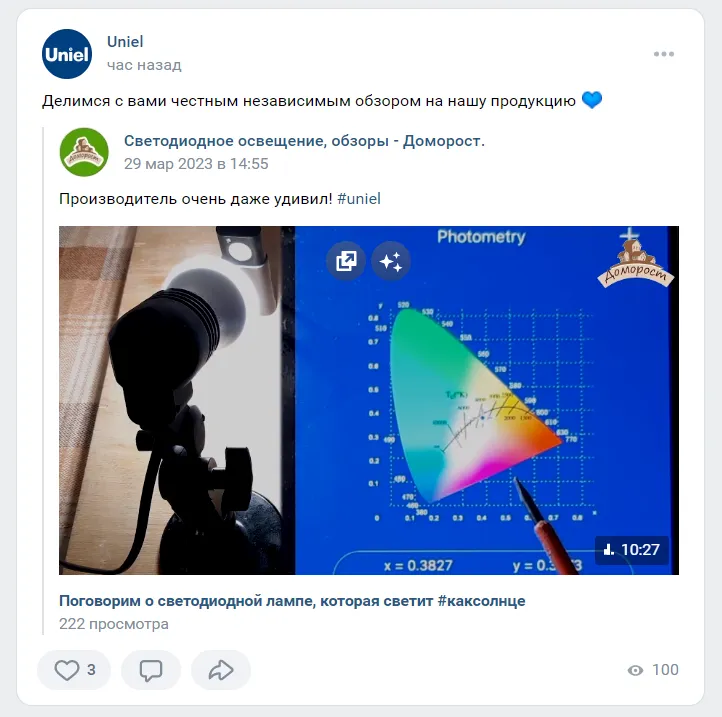
Task: Open video title about светодиодной лампе
Action: click(x=292, y=601)
